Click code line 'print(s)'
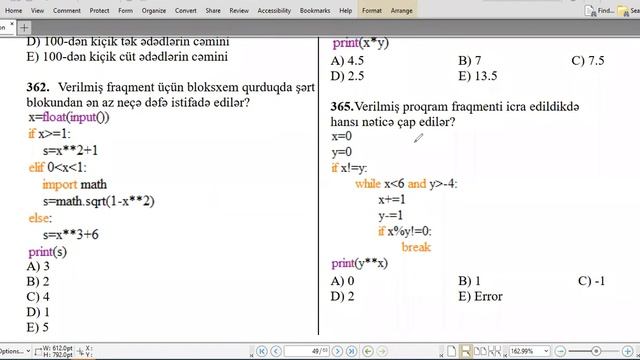The image size is (640, 360). [x=47, y=252]
